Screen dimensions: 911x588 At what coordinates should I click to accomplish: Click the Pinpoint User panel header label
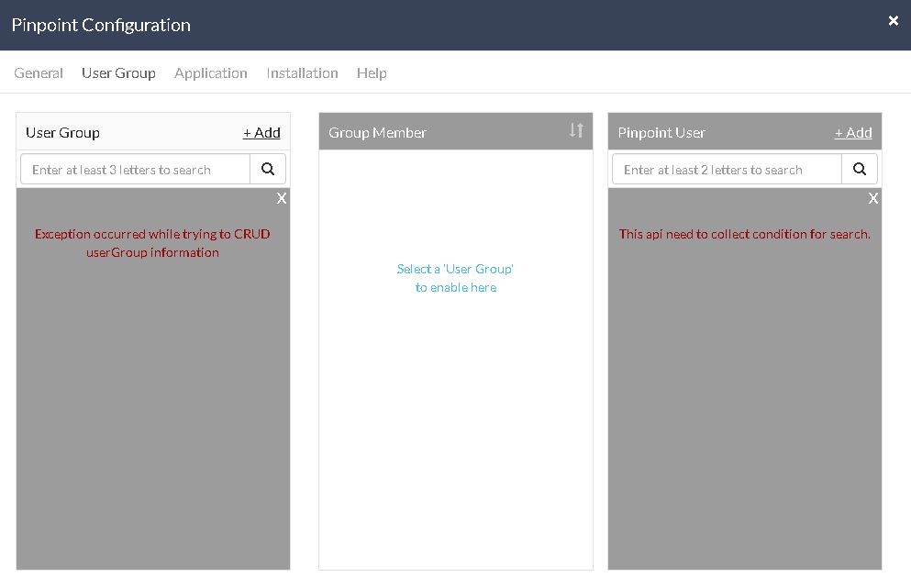661,132
